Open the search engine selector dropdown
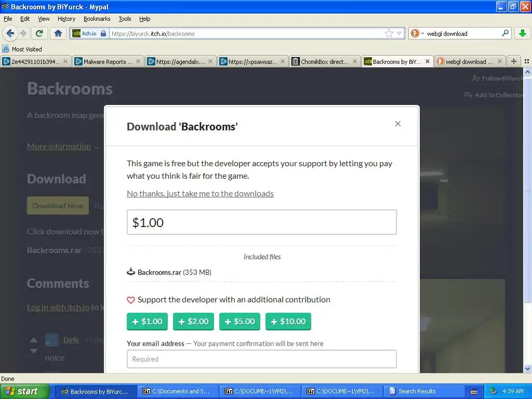Viewport: 532px width, 399px height. pyautogui.click(x=417, y=33)
